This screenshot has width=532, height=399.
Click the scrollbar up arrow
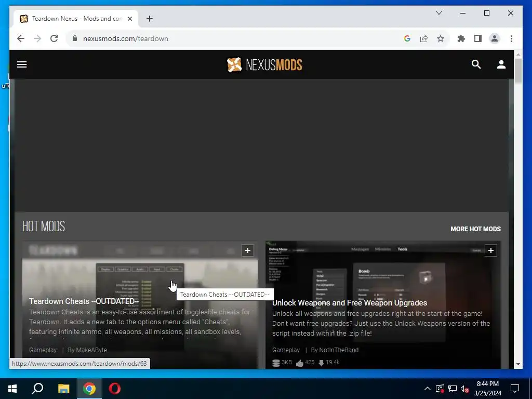(518, 54)
